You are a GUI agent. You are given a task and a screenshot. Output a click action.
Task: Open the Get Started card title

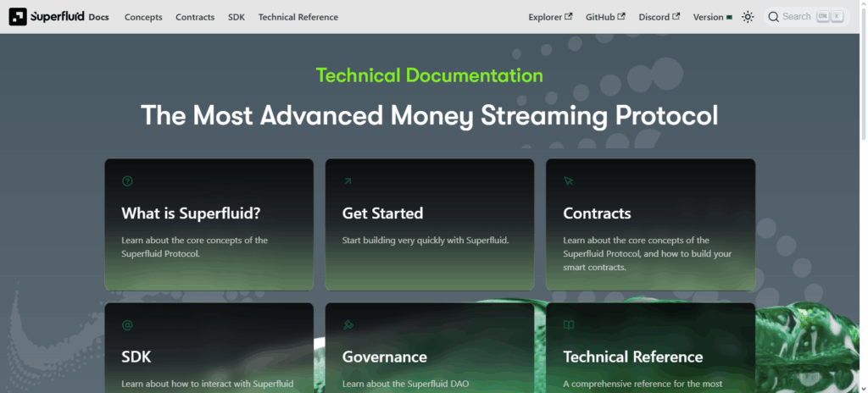(x=382, y=213)
